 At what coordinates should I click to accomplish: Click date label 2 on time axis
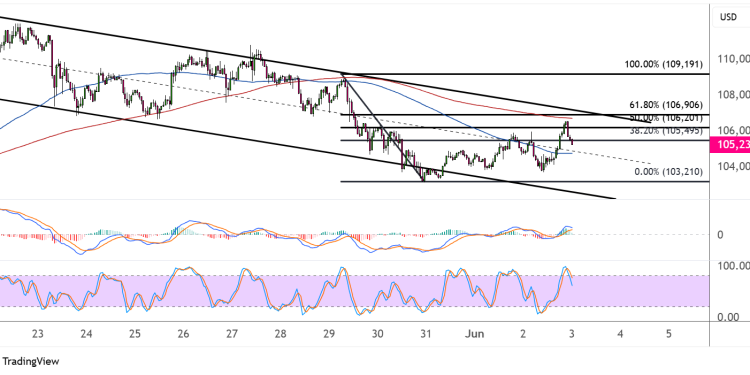coord(523,334)
